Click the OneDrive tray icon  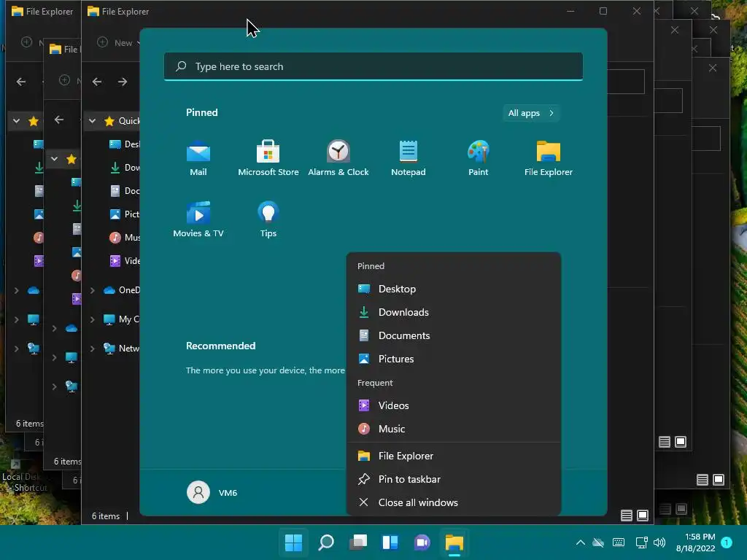[x=598, y=542]
